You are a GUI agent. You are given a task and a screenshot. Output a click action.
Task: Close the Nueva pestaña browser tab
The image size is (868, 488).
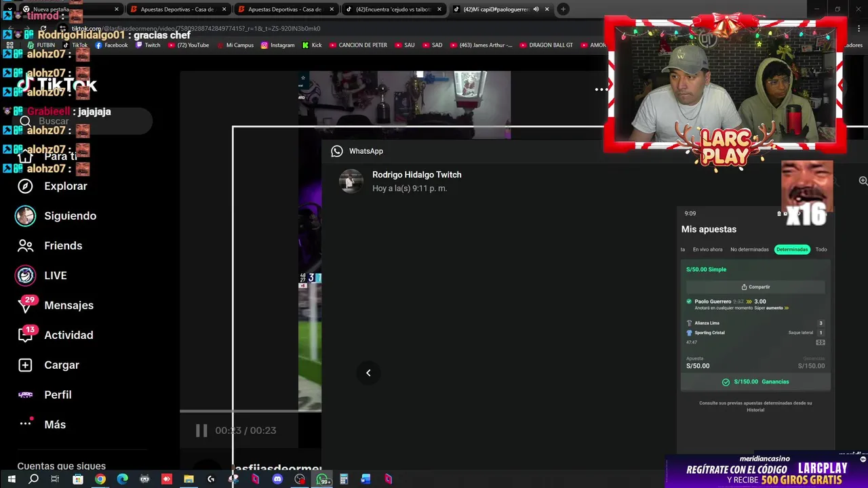pos(117,9)
